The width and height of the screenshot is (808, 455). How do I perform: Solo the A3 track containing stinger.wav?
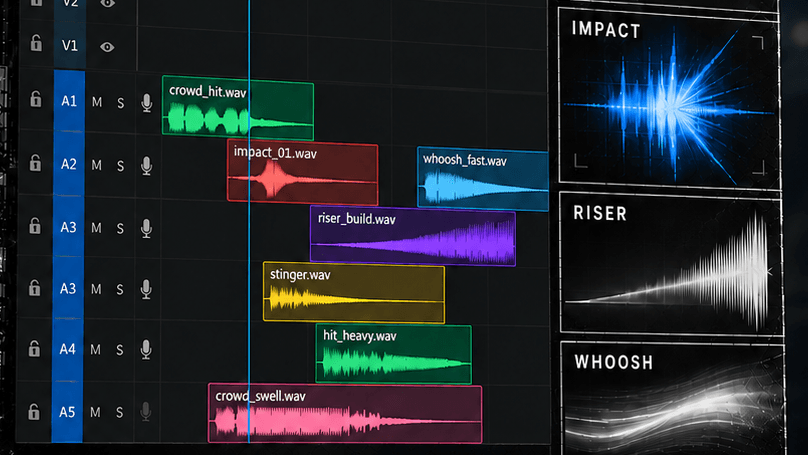(x=120, y=290)
